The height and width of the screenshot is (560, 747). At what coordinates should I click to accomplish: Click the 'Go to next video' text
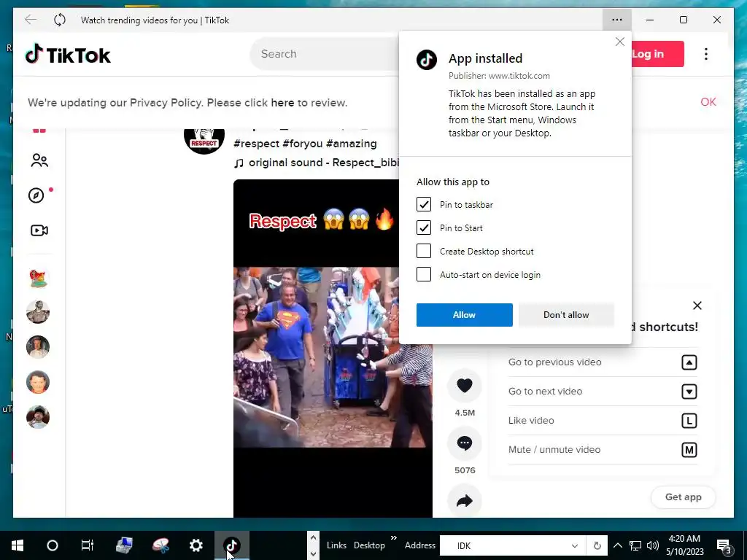click(x=545, y=392)
